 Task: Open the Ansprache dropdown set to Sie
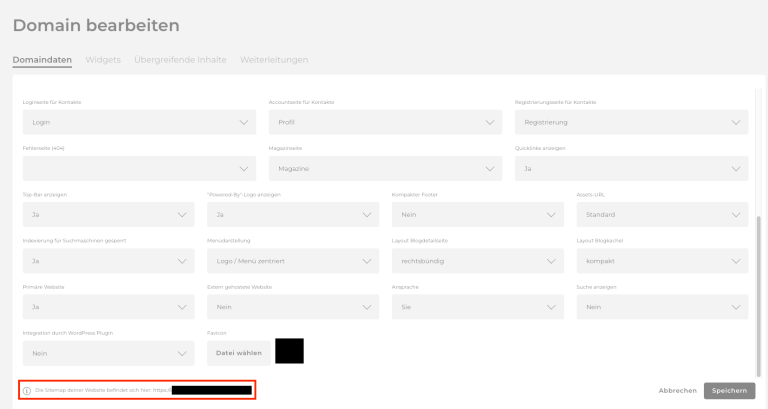[477, 307]
